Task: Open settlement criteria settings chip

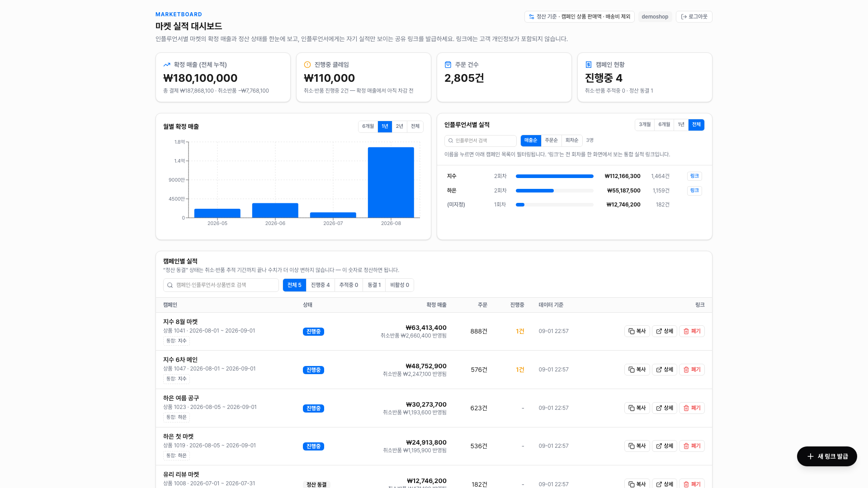Action: pyautogui.click(x=580, y=17)
